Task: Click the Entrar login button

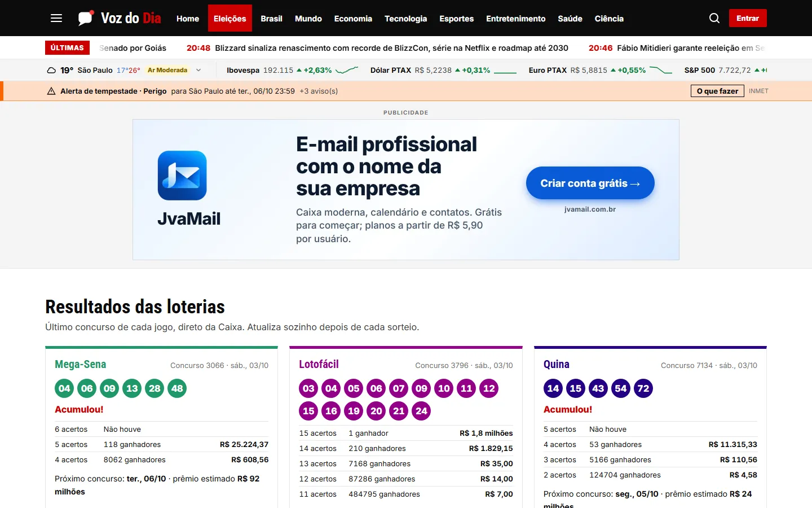Action: pos(748,18)
